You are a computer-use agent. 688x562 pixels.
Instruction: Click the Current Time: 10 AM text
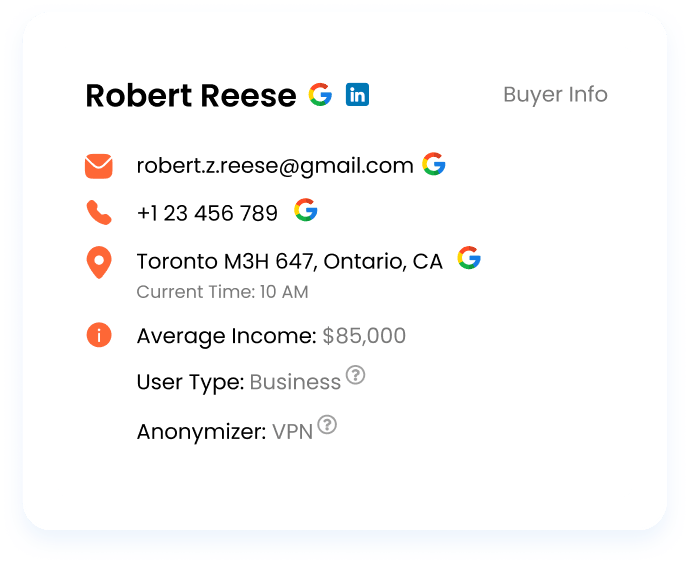pos(222,292)
